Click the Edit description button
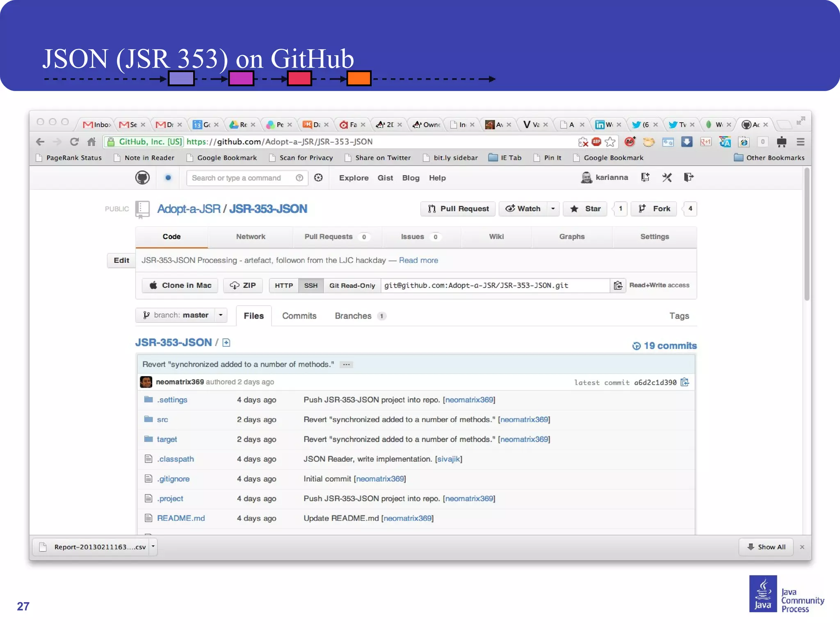Screen dimensions: 840x630 tap(121, 260)
